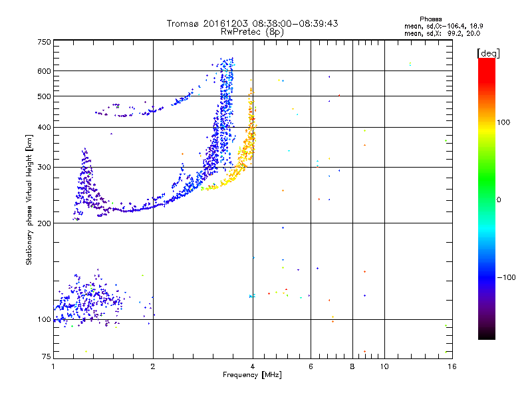Click the x-axis label '10'
The width and height of the screenshot is (532, 399).
(384, 366)
